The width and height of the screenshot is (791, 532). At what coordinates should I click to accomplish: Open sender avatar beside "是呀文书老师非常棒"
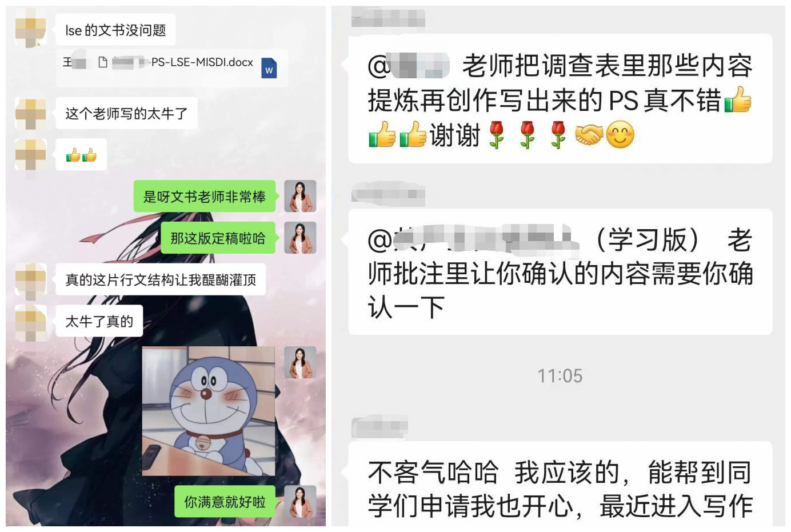300,197
